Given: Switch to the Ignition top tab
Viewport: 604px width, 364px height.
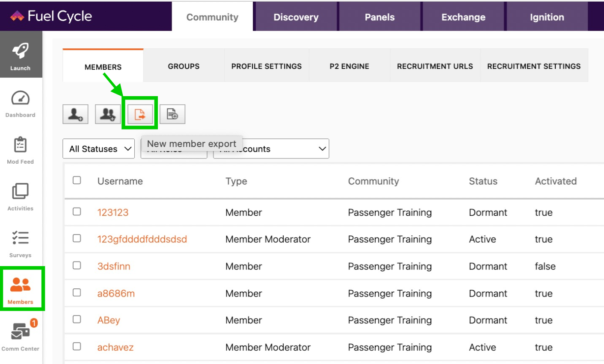Looking at the screenshot, I should 547,17.
